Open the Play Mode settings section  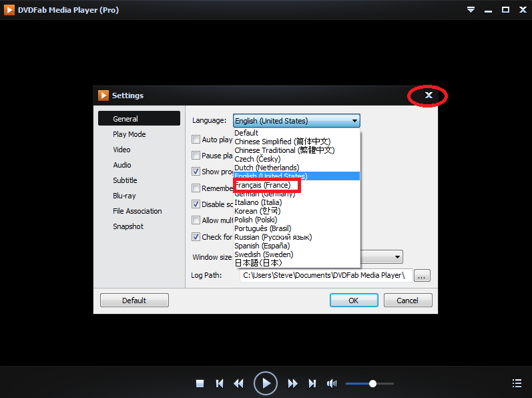coord(129,134)
